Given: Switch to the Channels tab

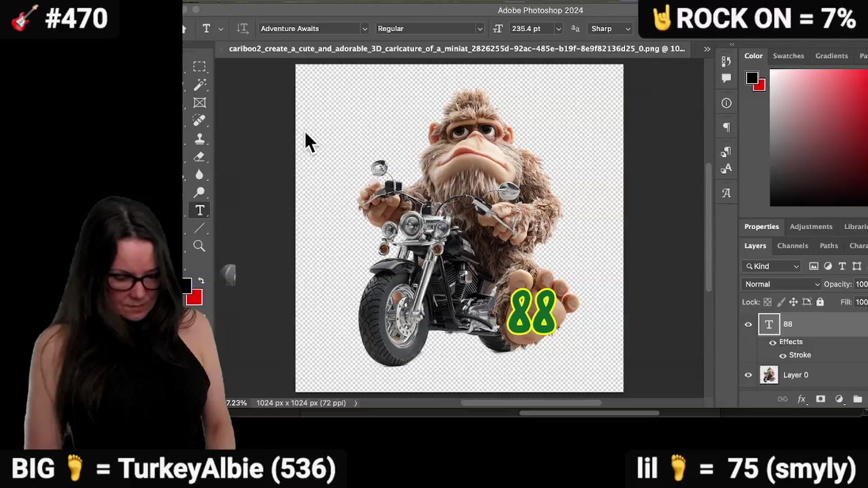Looking at the screenshot, I should 793,246.
